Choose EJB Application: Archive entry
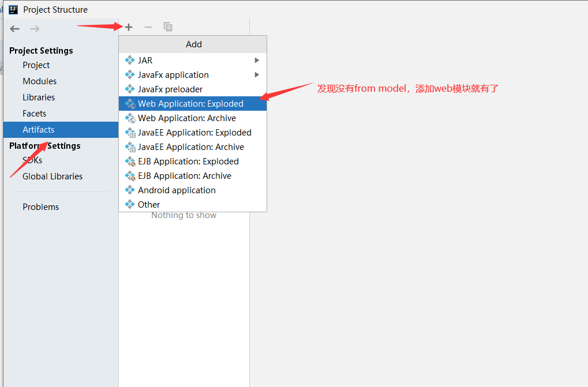 193,176
